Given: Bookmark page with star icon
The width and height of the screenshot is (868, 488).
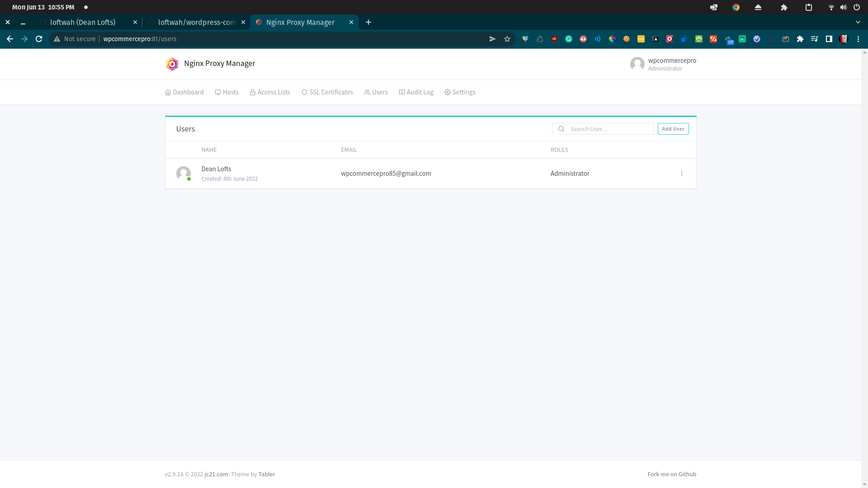Looking at the screenshot, I should (x=507, y=39).
